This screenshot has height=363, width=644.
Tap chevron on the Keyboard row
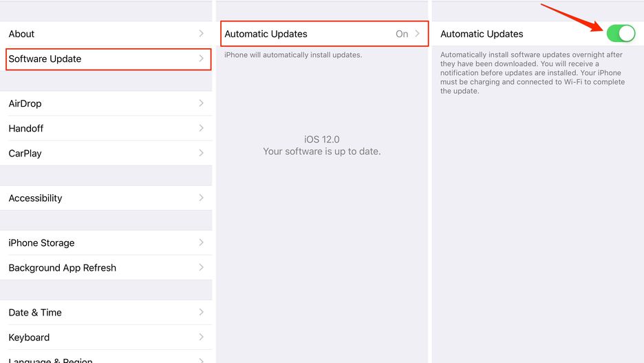click(x=201, y=337)
